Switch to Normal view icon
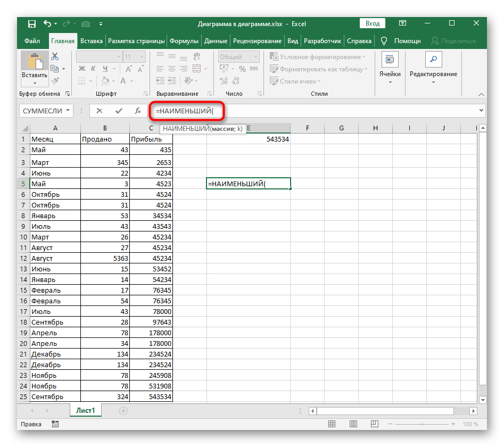Image resolution: width=504 pixels, height=447 pixels. [332, 424]
